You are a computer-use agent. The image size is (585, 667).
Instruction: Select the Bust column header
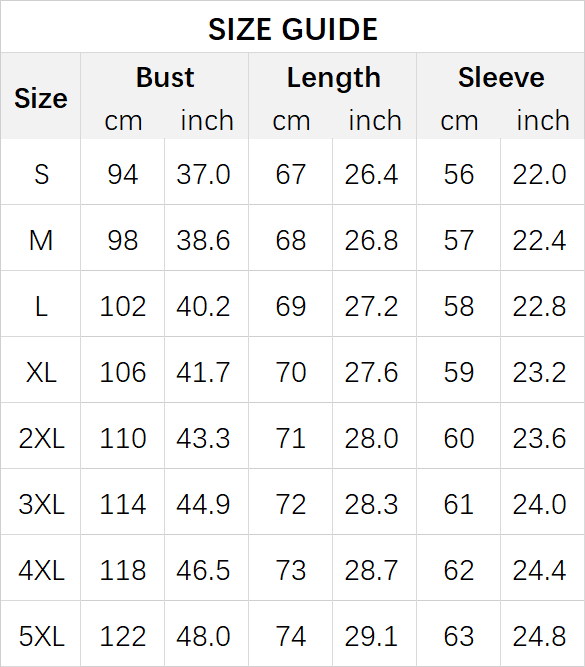pos(165,77)
